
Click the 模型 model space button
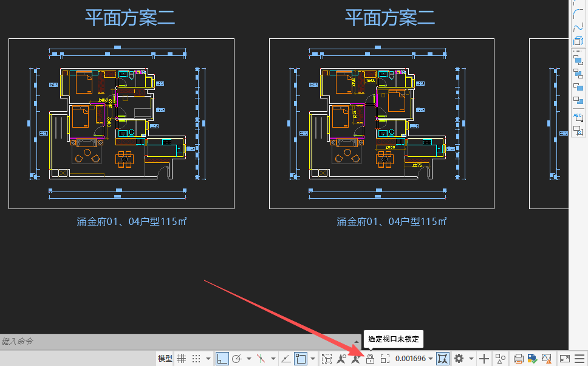tap(165, 359)
